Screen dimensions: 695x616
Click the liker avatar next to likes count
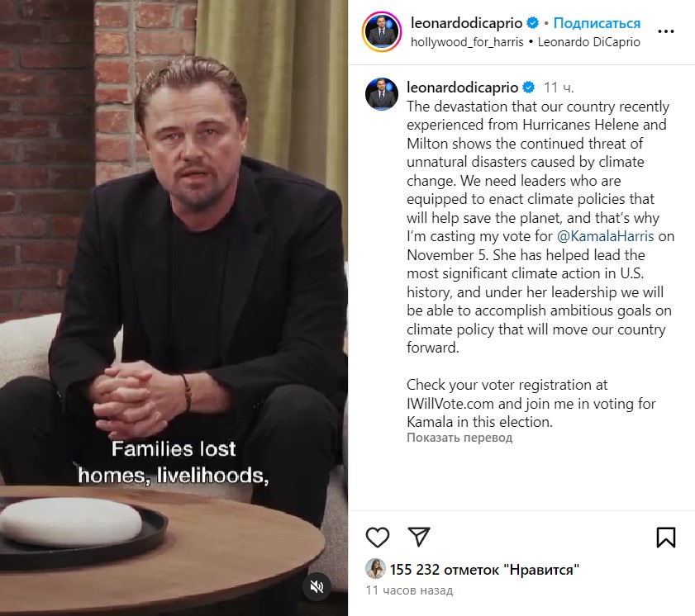pos(375,569)
